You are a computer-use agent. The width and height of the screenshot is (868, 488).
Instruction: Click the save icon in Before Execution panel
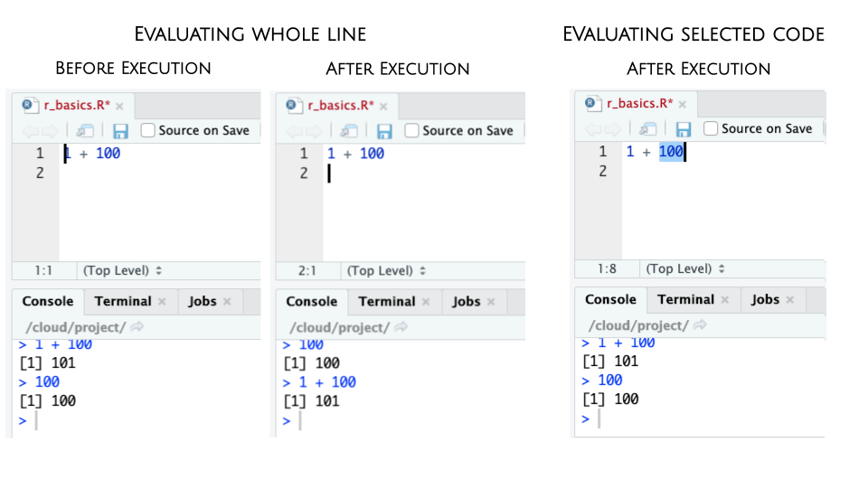[x=120, y=131]
